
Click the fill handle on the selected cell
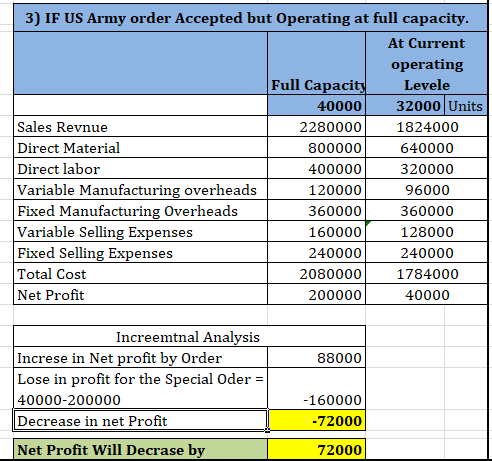pyautogui.click(x=267, y=431)
